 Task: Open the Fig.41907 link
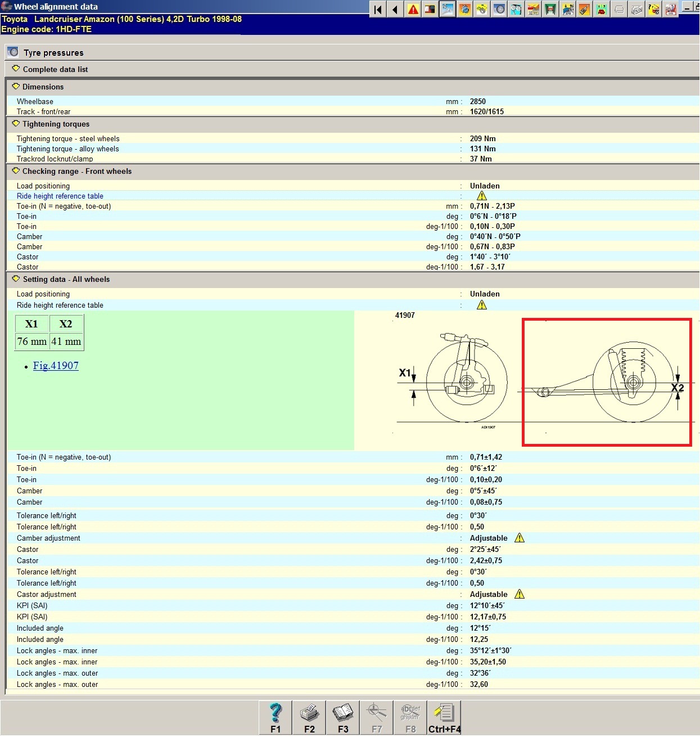pos(56,366)
